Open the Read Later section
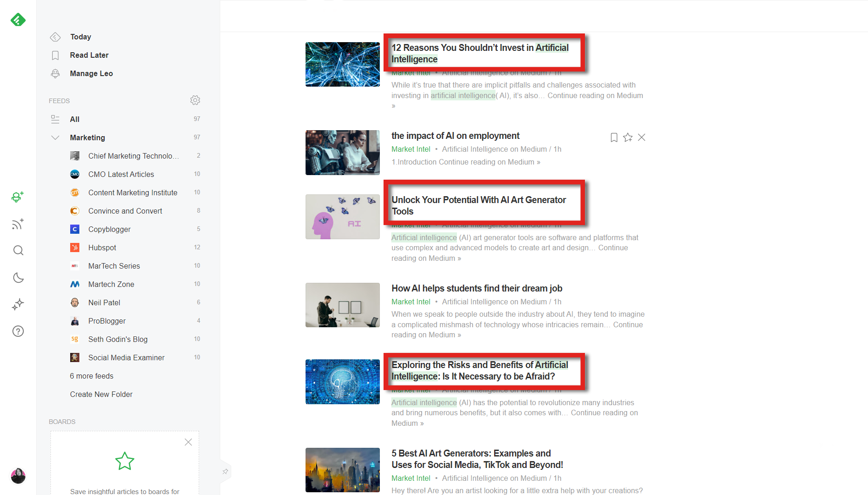Screen dimensions: 868x495 pos(89,55)
